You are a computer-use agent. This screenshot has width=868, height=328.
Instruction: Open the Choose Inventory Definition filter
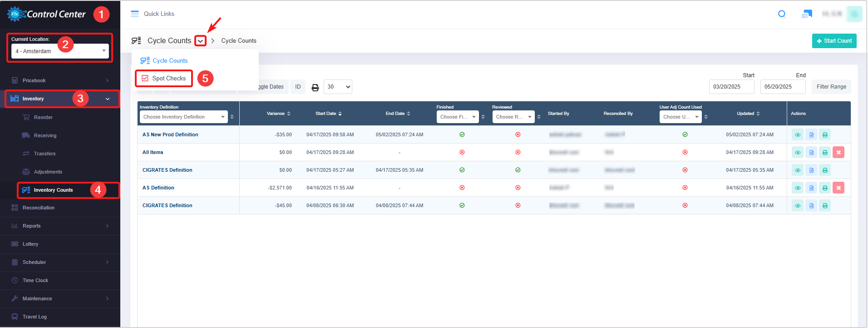[183, 117]
